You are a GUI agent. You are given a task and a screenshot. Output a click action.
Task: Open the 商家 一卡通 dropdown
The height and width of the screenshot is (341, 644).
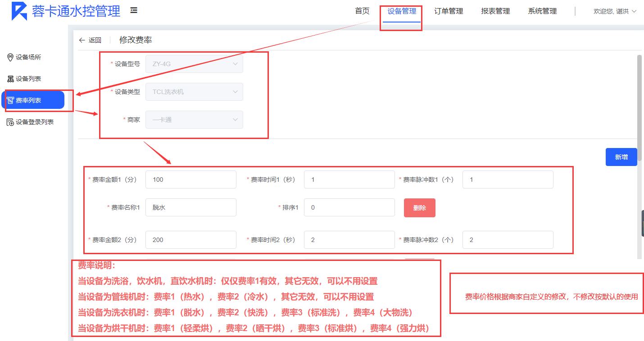coord(235,120)
